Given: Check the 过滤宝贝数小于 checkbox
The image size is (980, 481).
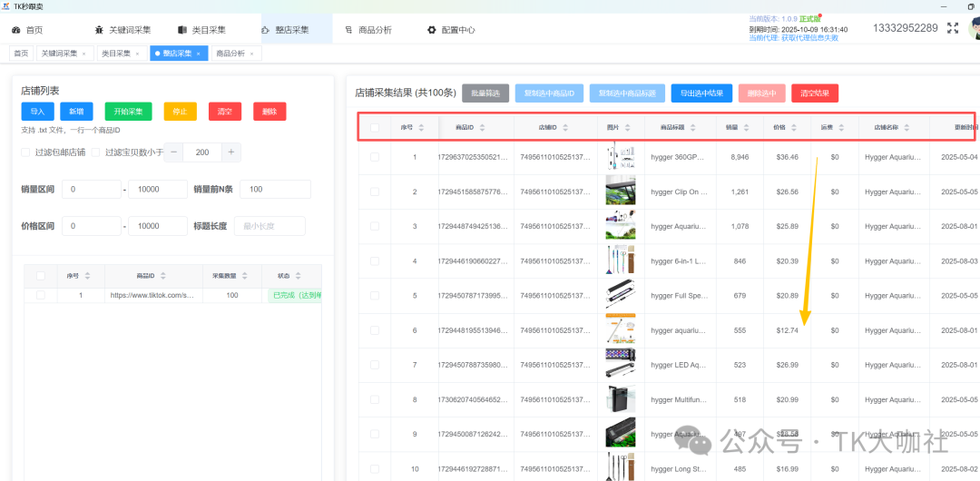Looking at the screenshot, I should pos(95,152).
